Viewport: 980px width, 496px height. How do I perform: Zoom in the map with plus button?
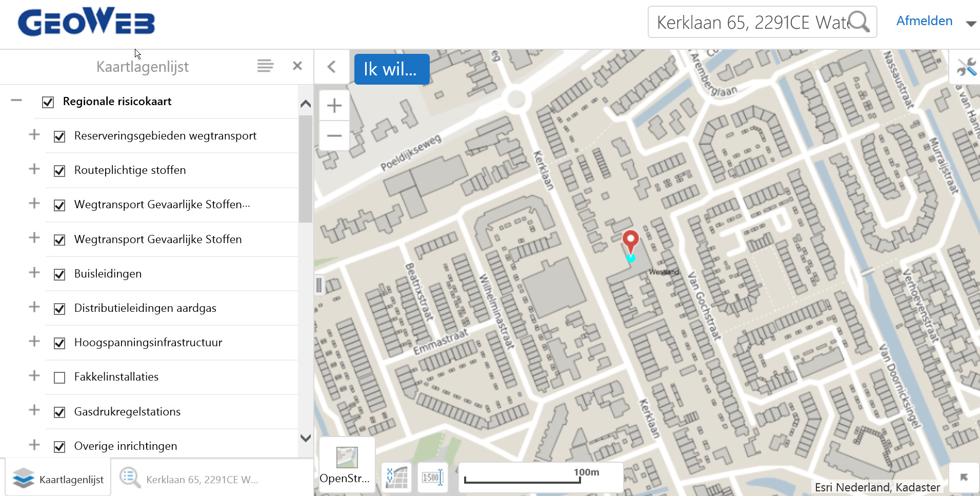click(334, 106)
